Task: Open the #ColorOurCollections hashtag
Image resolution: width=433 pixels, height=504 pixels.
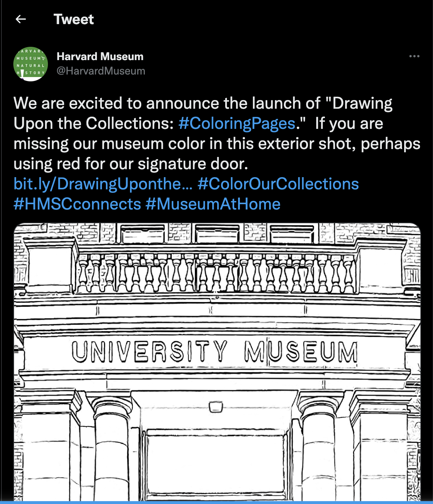Action: pos(278,184)
